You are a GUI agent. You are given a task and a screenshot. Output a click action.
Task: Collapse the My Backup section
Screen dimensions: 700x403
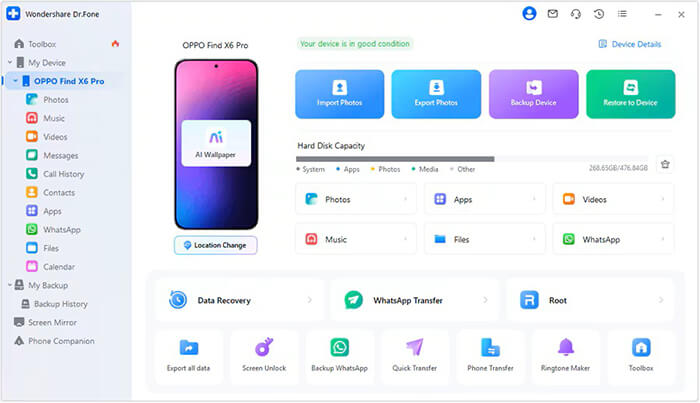coord(10,285)
